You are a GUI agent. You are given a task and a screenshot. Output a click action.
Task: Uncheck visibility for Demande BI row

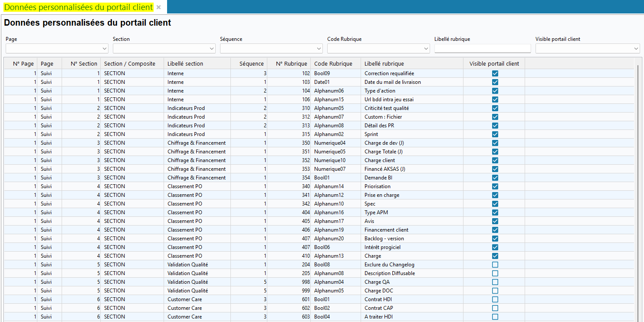[495, 178]
